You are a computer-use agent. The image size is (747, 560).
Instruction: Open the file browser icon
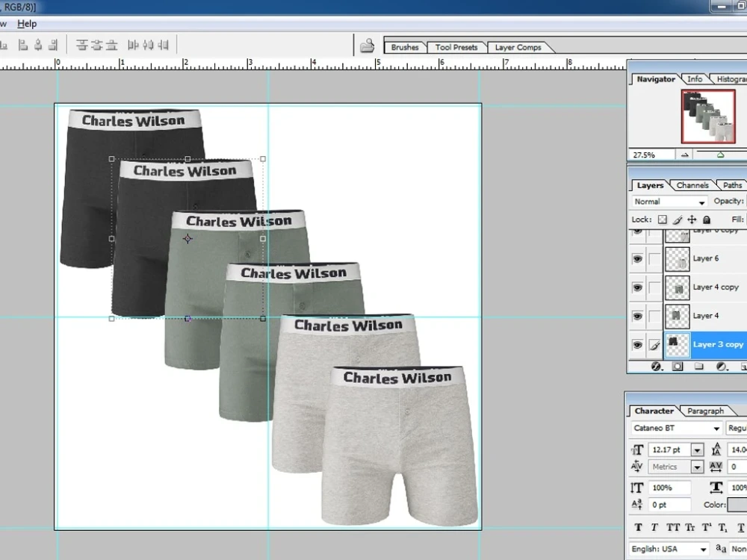367,46
